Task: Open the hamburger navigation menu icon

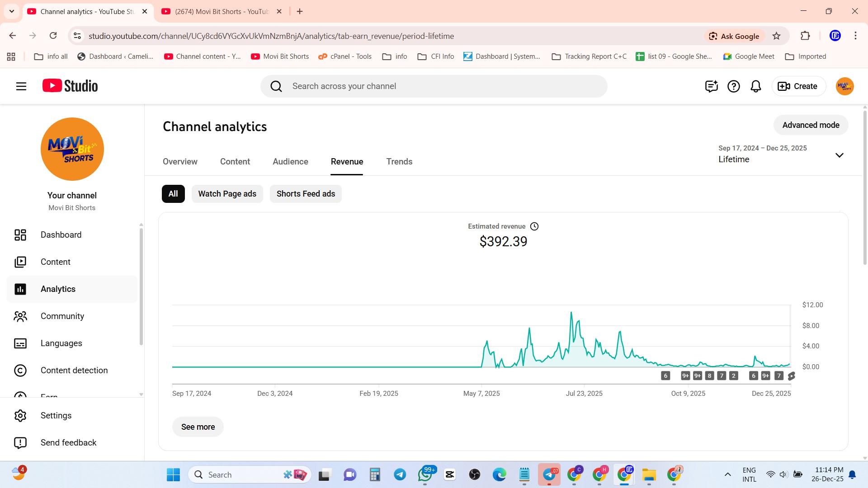Action: pos(21,86)
